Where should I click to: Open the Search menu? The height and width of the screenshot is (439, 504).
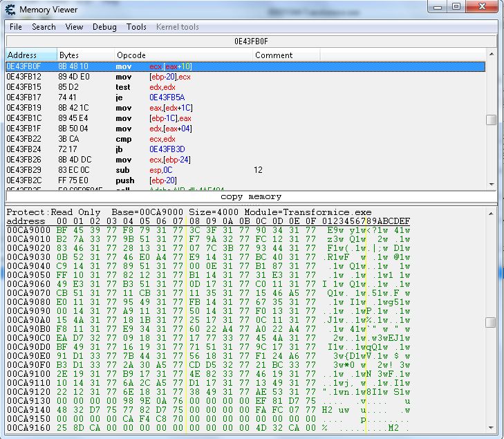(x=44, y=27)
